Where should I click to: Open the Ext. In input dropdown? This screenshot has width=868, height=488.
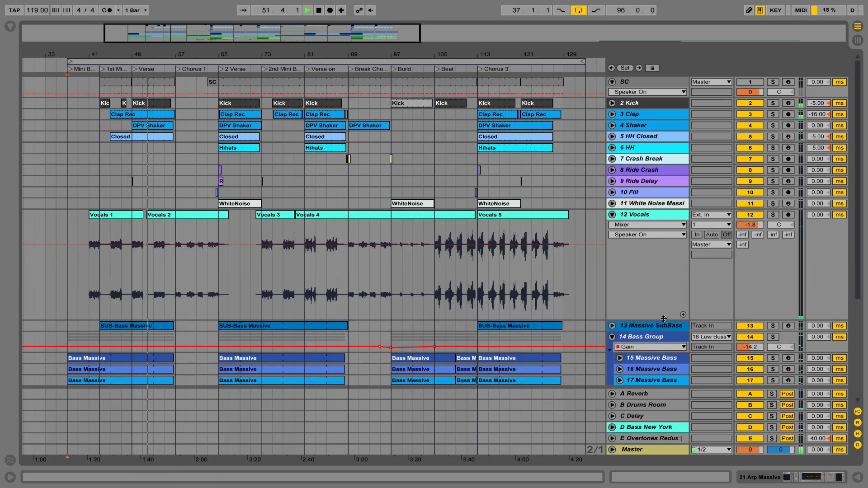(x=711, y=215)
